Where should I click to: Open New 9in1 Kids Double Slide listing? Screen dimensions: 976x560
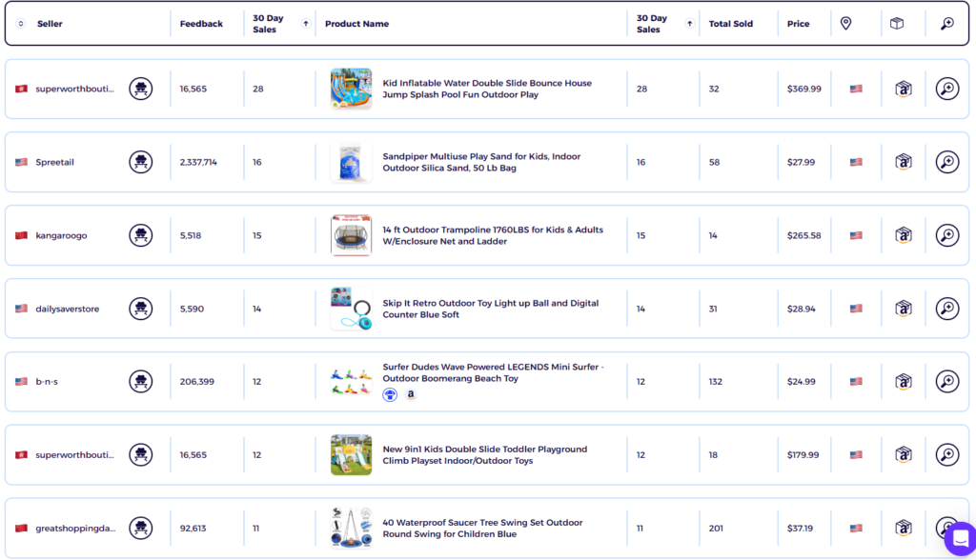pyautogui.click(x=484, y=455)
